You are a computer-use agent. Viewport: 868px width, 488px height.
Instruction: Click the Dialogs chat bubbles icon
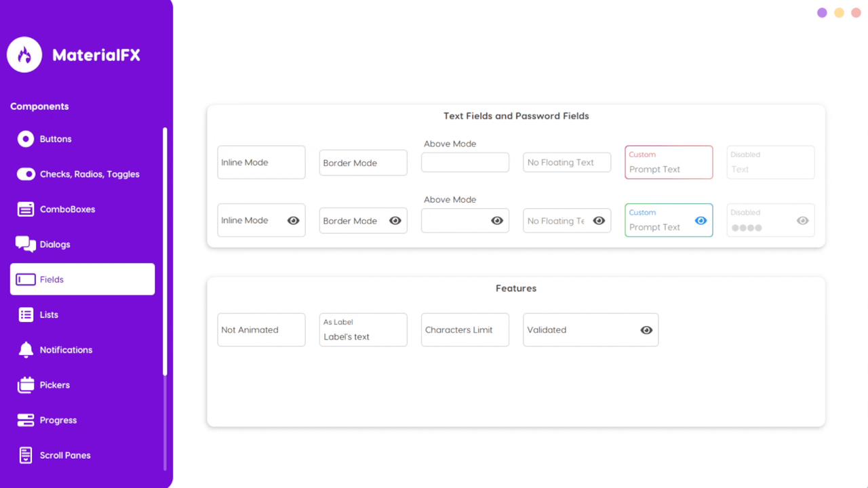click(26, 244)
